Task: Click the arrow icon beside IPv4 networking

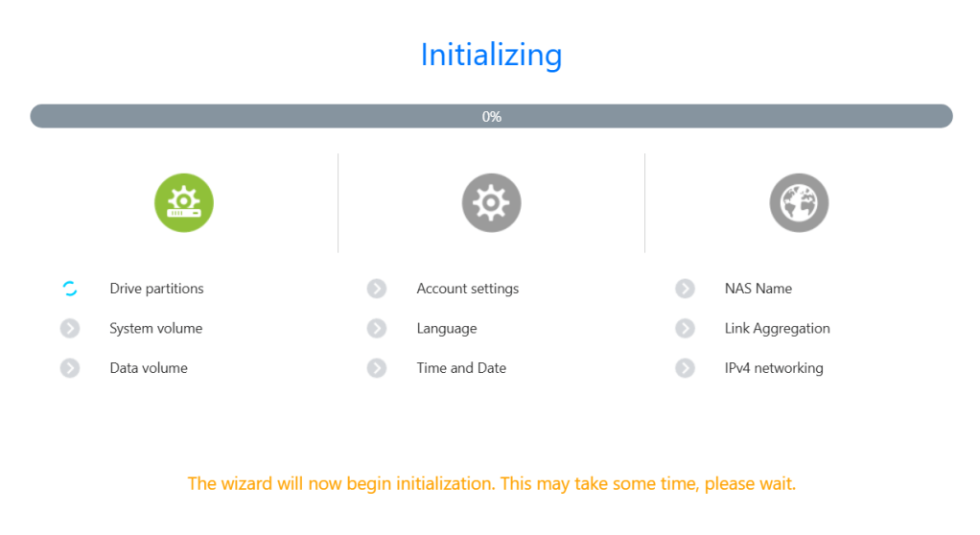Action: tap(685, 368)
